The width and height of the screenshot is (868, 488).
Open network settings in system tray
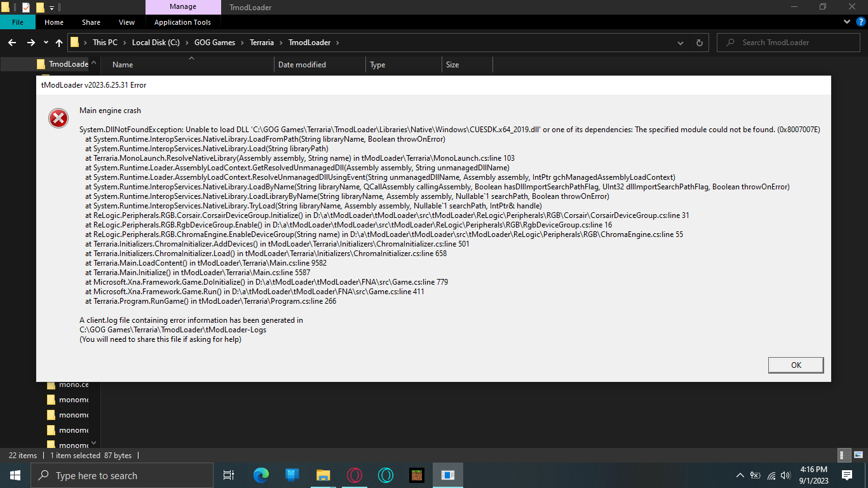click(771, 475)
